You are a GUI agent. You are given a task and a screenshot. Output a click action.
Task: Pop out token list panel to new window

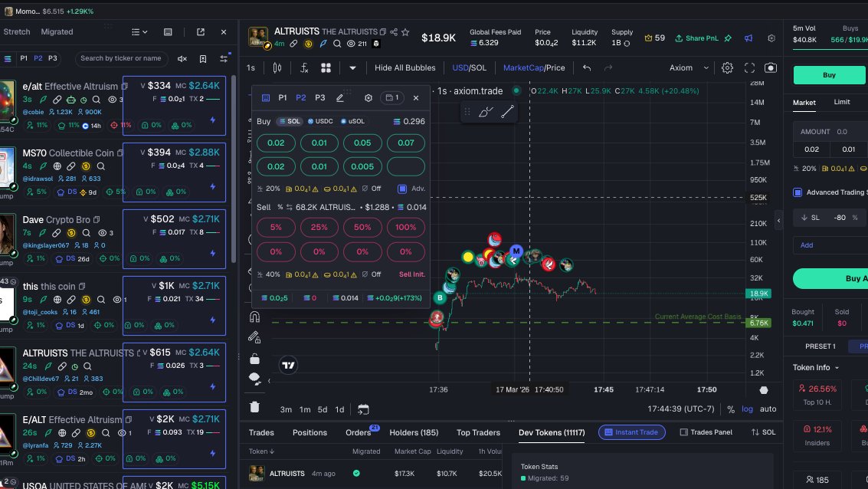coord(201,32)
